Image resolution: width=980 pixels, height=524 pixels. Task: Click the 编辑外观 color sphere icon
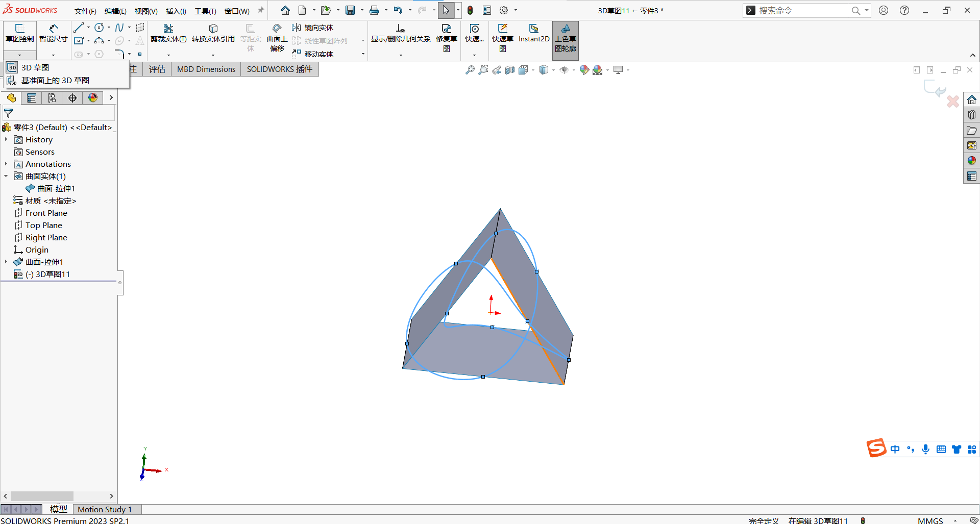tap(585, 70)
